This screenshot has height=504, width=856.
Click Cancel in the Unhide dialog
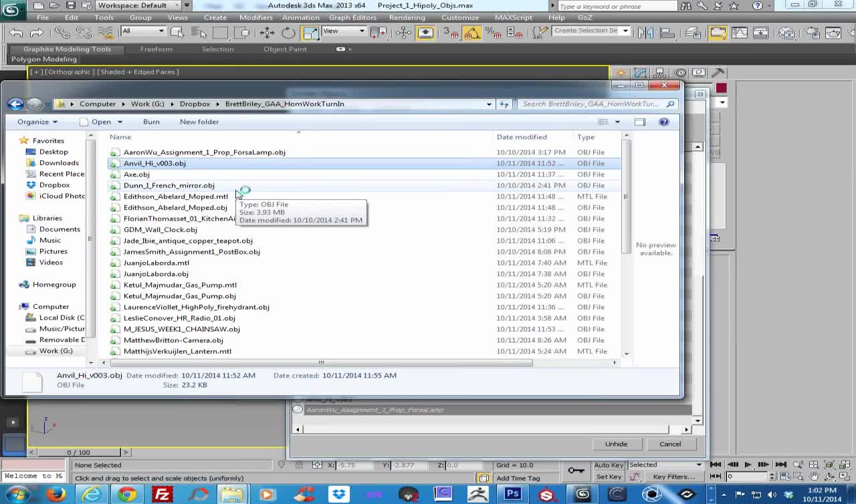[x=670, y=444]
